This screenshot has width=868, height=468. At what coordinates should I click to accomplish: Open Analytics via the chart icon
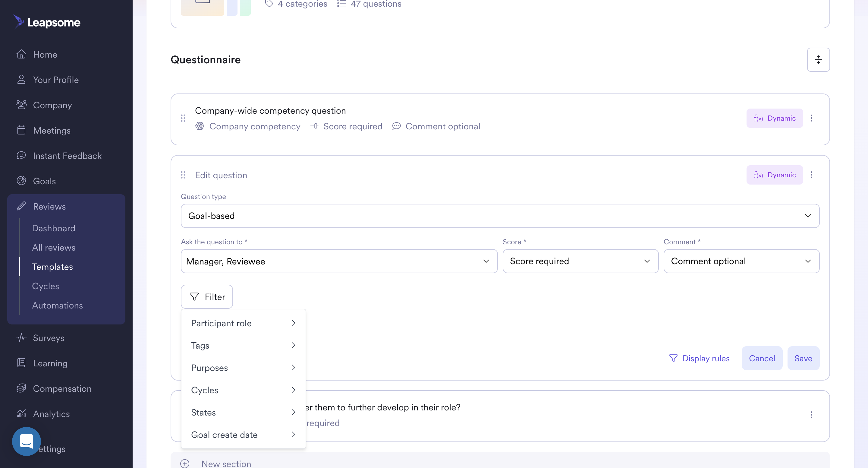pyautogui.click(x=21, y=413)
